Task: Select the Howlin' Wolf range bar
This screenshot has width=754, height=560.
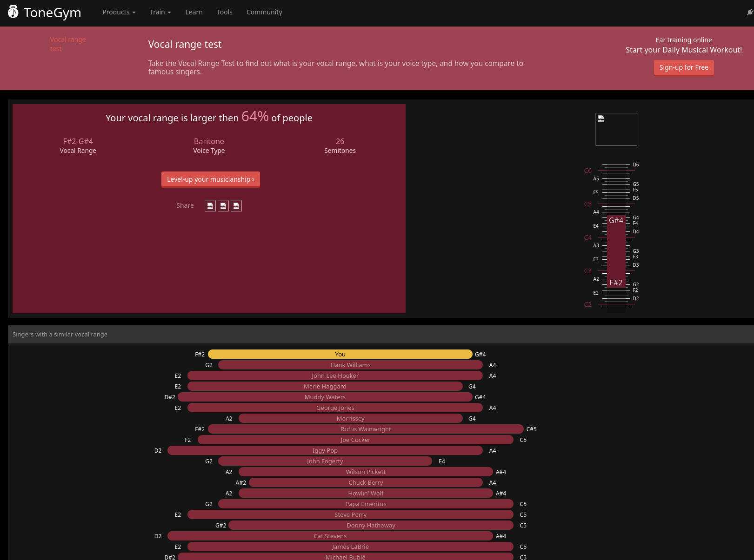Action: click(x=366, y=493)
